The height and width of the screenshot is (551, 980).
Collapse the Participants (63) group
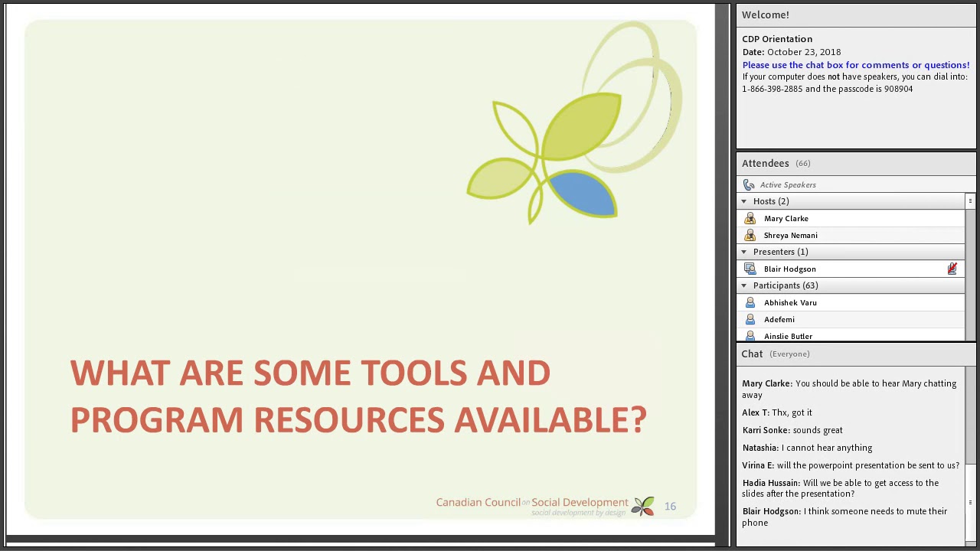pyautogui.click(x=743, y=285)
